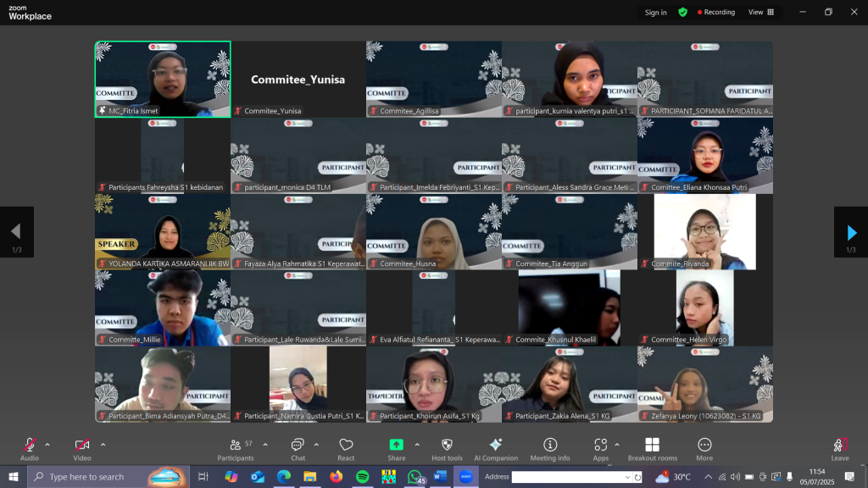Image resolution: width=868 pixels, height=488 pixels.
Task: Expand the arrow next to Participants
Action: [x=265, y=444]
